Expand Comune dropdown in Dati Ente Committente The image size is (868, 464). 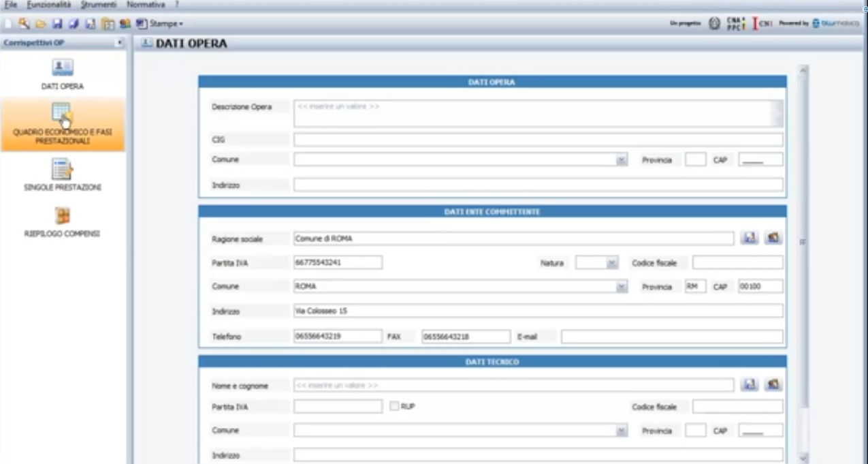click(621, 287)
